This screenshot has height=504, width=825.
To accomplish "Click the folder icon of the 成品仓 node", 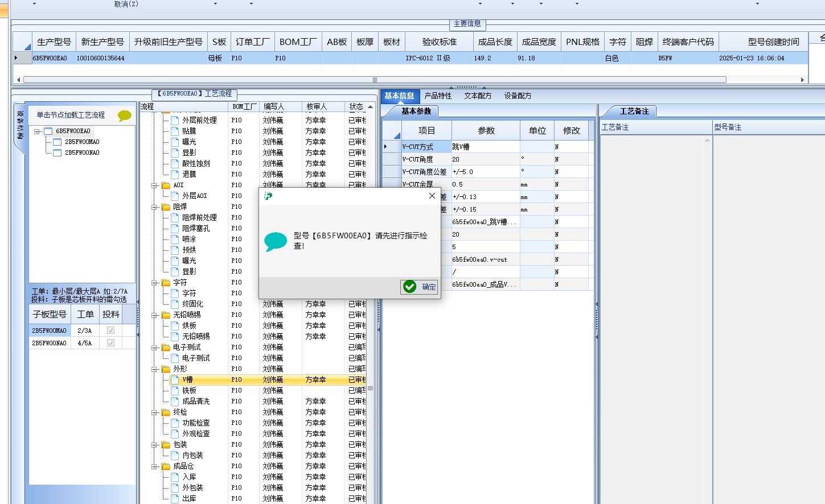I will [166, 466].
